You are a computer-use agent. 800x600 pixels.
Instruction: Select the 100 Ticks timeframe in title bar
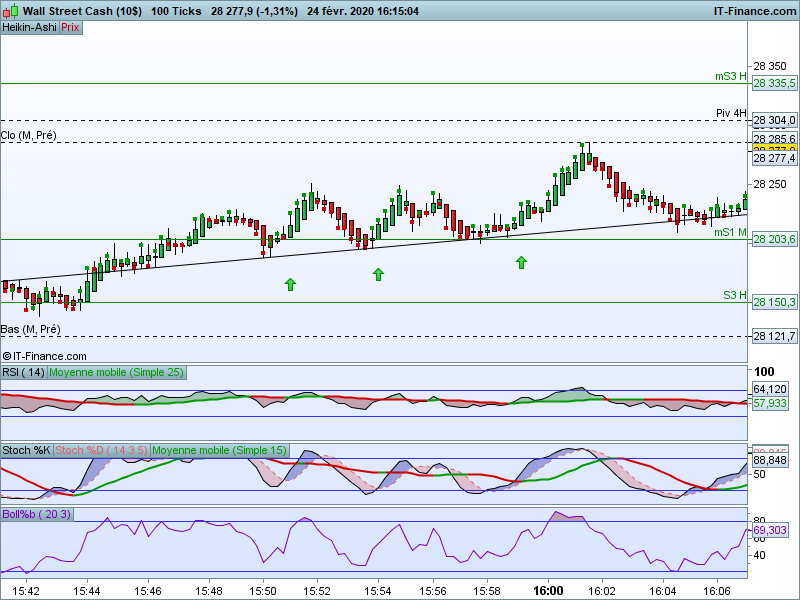coord(176,11)
